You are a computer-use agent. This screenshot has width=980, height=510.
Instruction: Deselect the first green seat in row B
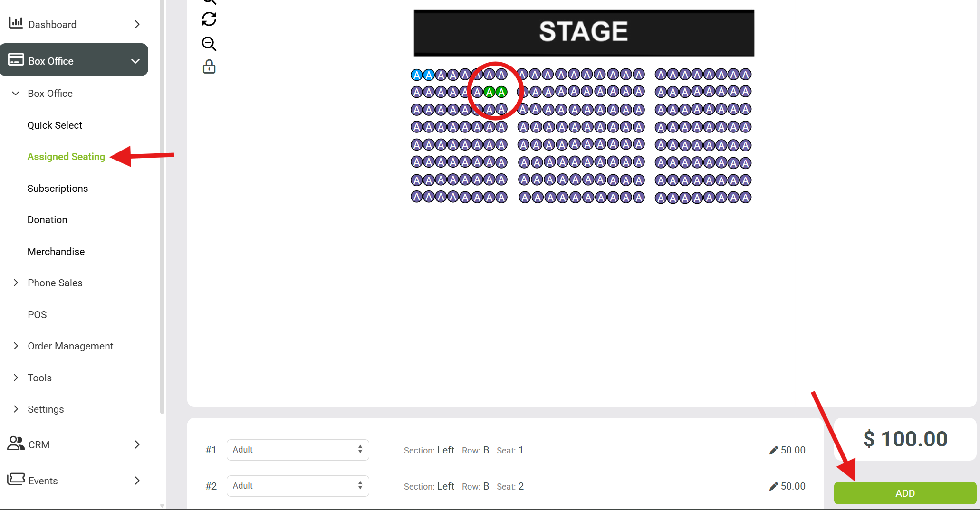coord(489,92)
